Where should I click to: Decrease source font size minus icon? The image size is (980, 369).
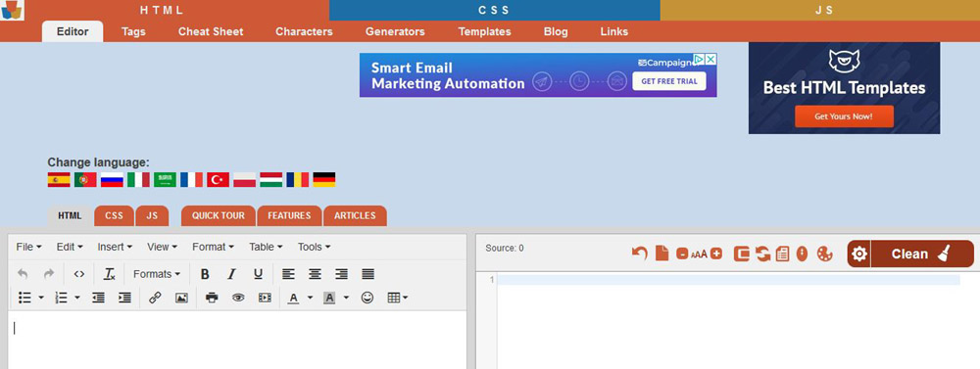coord(682,254)
